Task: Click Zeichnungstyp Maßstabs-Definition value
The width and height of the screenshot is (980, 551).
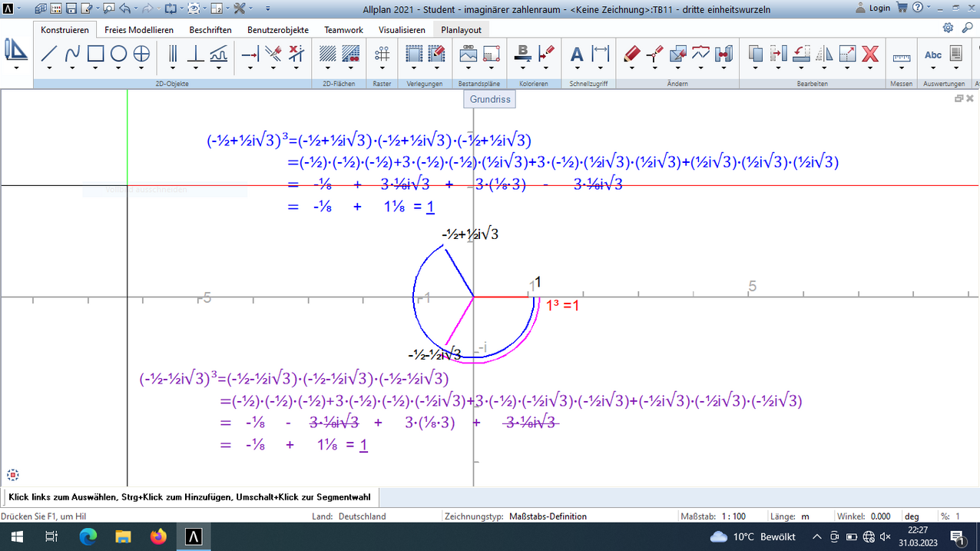Action: 548,516
